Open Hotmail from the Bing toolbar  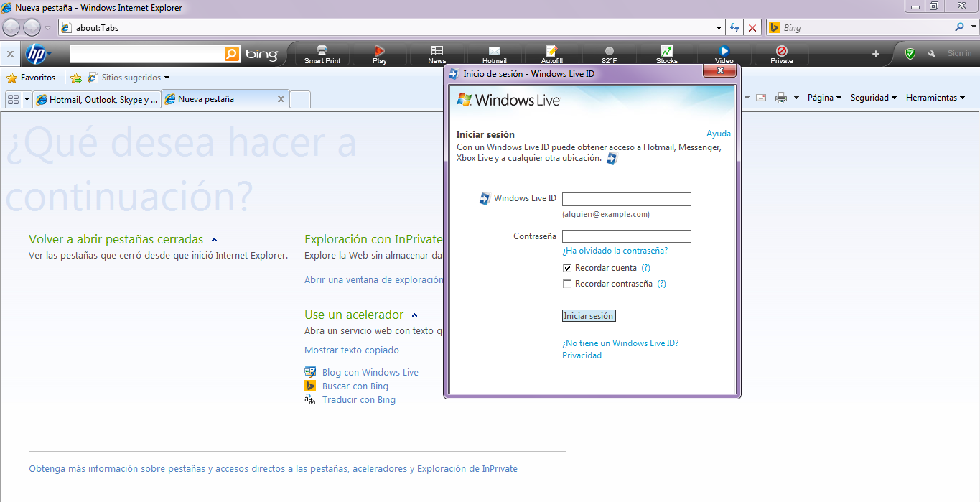[x=493, y=54]
